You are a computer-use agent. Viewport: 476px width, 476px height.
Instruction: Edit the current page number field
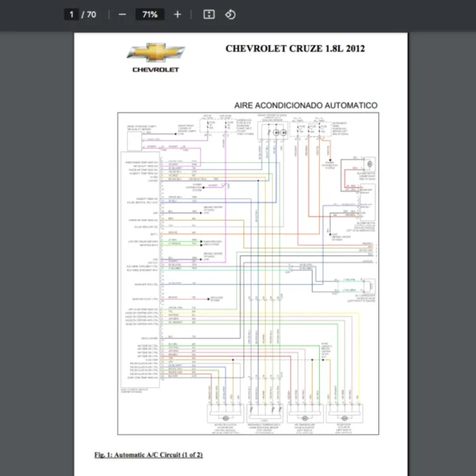point(72,14)
